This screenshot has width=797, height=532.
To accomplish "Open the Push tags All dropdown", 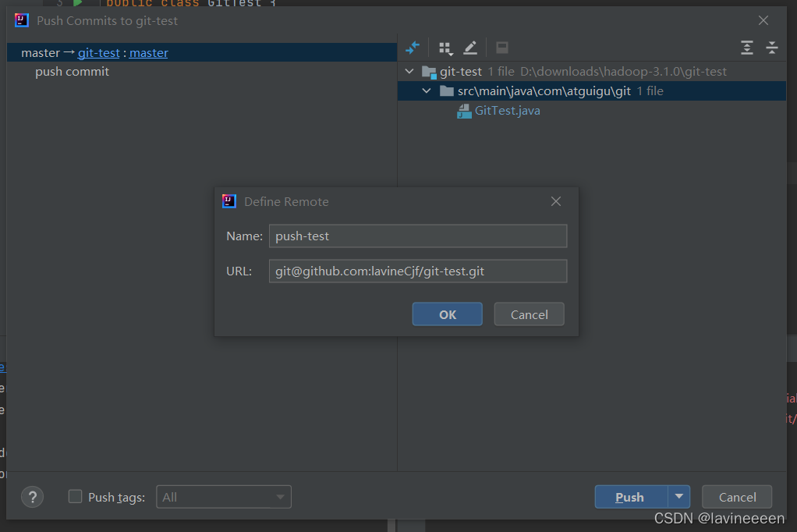I will point(224,497).
